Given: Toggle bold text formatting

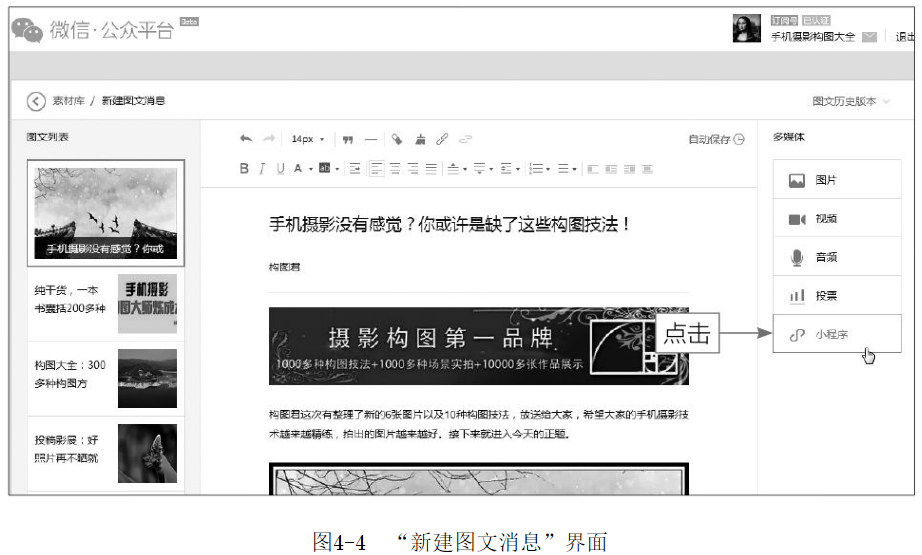Looking at the screenshot, I should click(244, 169).
